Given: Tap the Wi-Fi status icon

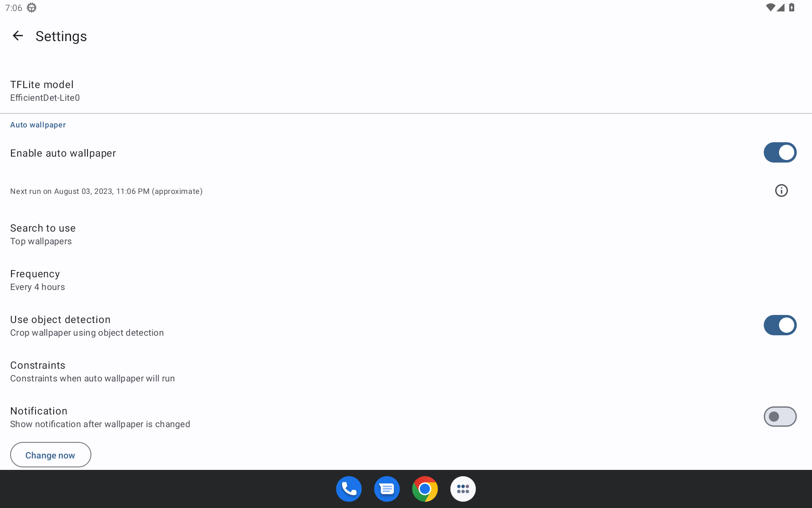Looking at the screenshot, I should click(x=770, y=8).
